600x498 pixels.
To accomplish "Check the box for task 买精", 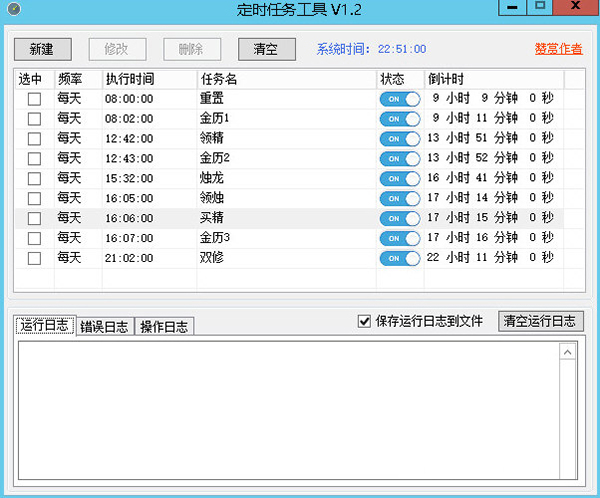I will tap(34, 218).
